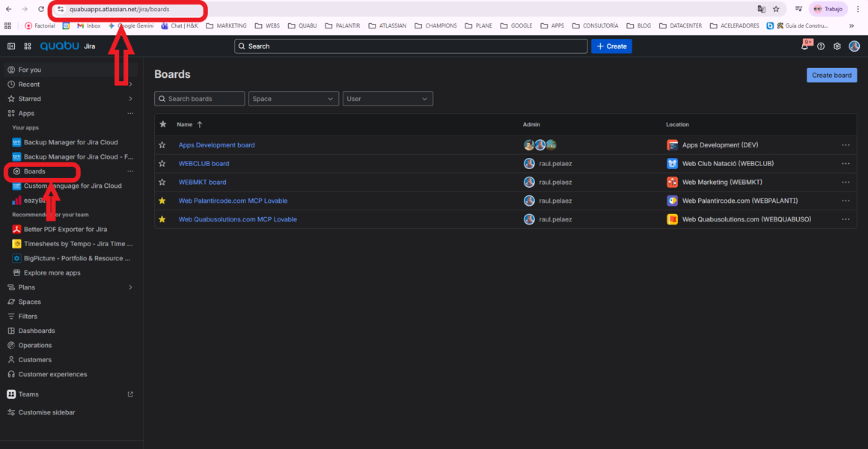Viewport: 868px width, 449px height.
Task: Open the Space filter dropdown
Action: point(293,99)
